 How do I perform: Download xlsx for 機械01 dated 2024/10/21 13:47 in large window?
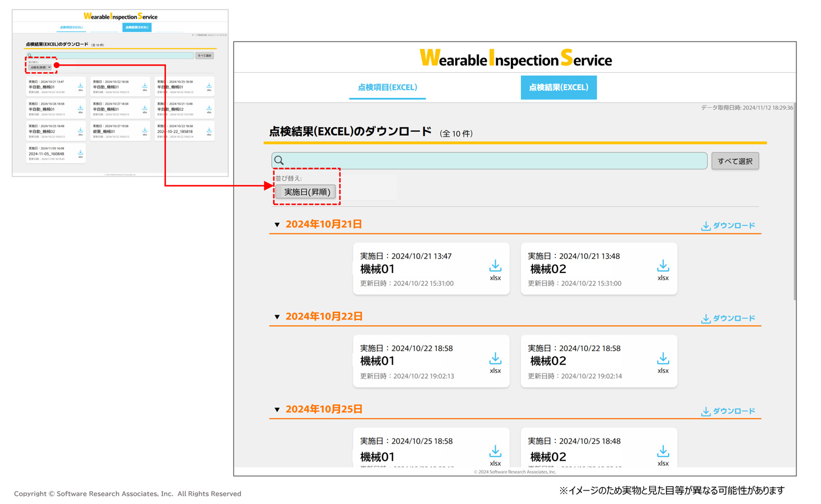(x=496, y=270)
